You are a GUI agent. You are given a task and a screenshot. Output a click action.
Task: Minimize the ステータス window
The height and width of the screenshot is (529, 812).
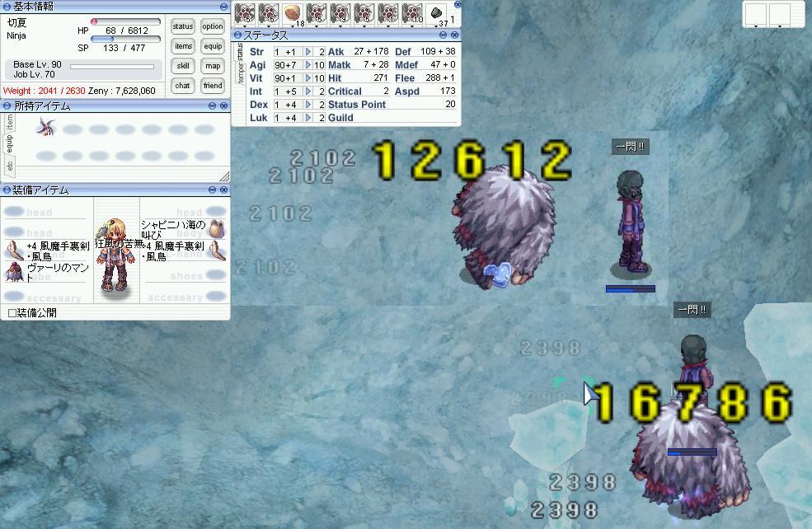click(x=444, y=35)
